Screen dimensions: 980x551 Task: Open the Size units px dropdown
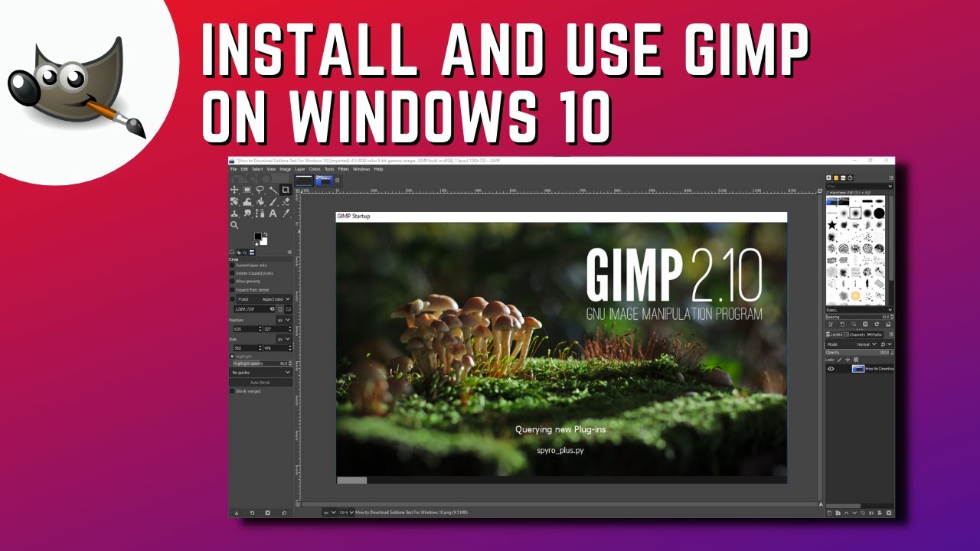coord(284,339)
